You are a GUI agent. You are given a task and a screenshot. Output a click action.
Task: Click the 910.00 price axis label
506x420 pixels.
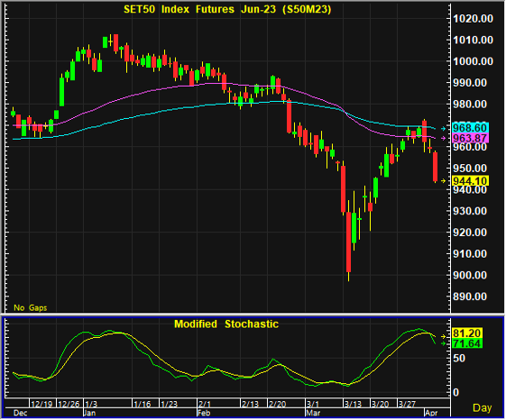click(x=470, y=254)
